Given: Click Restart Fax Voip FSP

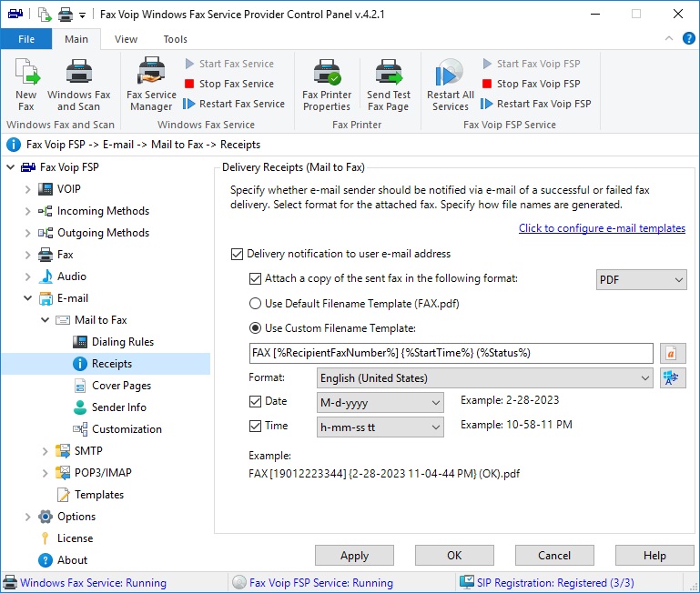Looking at the screenshot, I should 536,104.
